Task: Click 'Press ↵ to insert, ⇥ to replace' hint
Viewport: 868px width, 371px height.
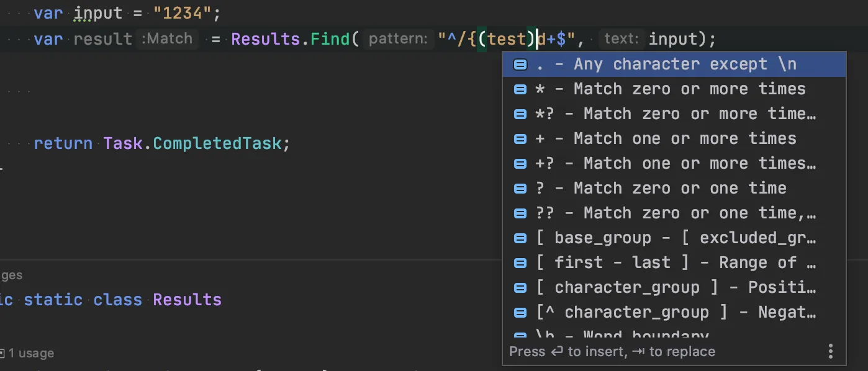Action: tap(612, 352)
